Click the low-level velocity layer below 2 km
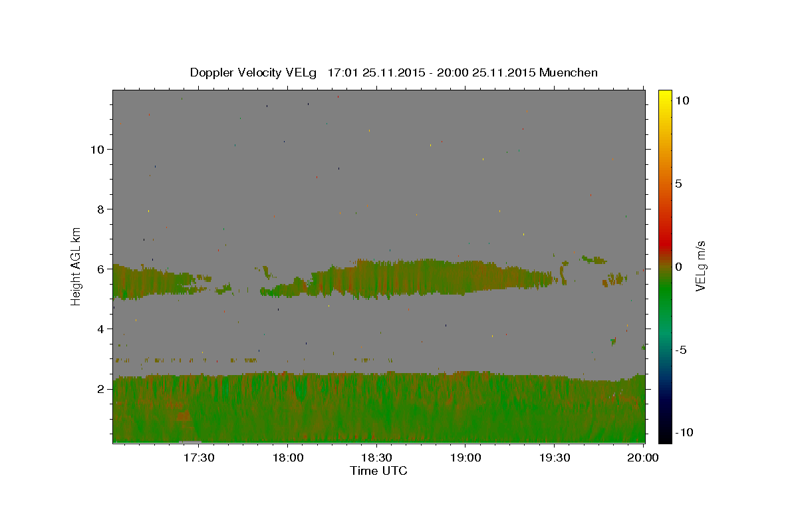 378,407
